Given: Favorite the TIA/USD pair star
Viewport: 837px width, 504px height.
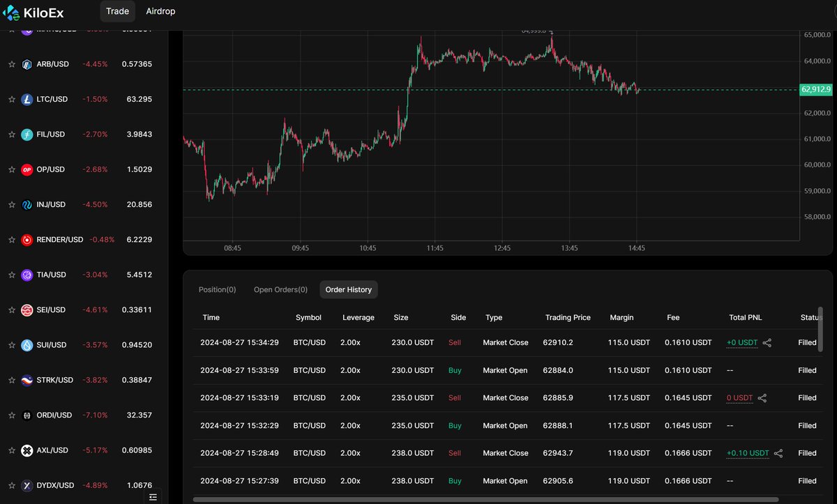Looking at the screenshot, I should [11, 275].
